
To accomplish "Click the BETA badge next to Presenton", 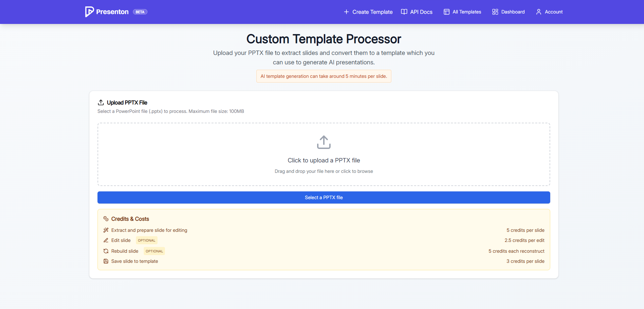I will tap(140, 12).
